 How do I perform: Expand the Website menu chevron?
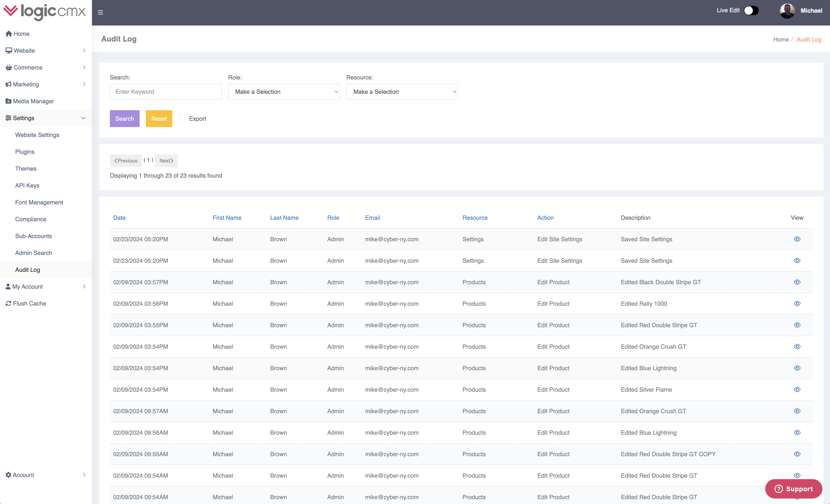click(x=84, y=51)
